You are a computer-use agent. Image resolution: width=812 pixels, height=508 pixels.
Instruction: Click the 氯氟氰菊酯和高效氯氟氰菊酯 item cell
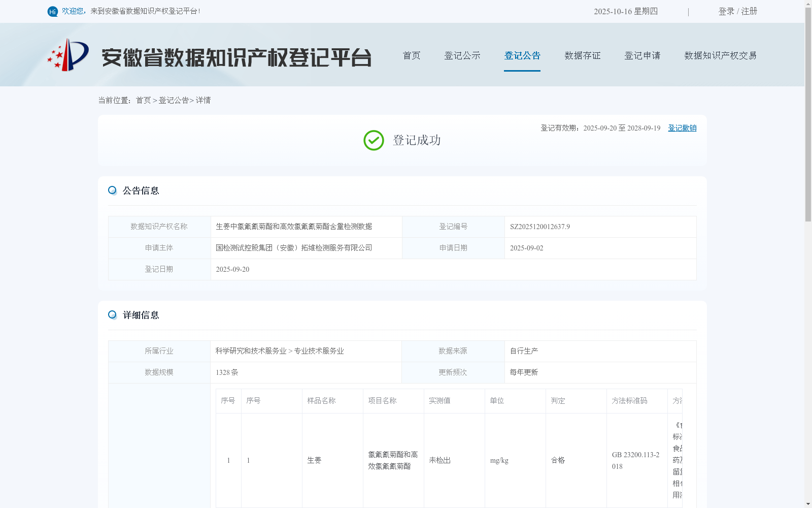(x=393, y=460)
